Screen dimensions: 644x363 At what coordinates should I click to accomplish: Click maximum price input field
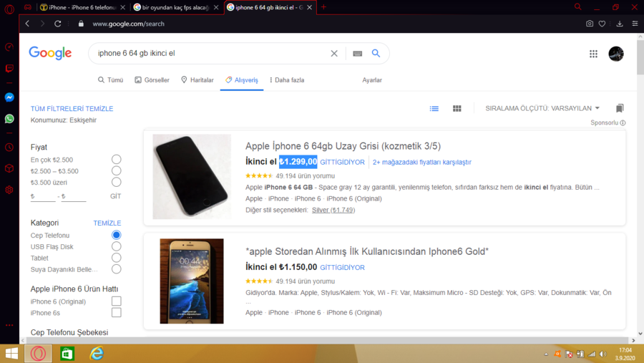point(74,196)
